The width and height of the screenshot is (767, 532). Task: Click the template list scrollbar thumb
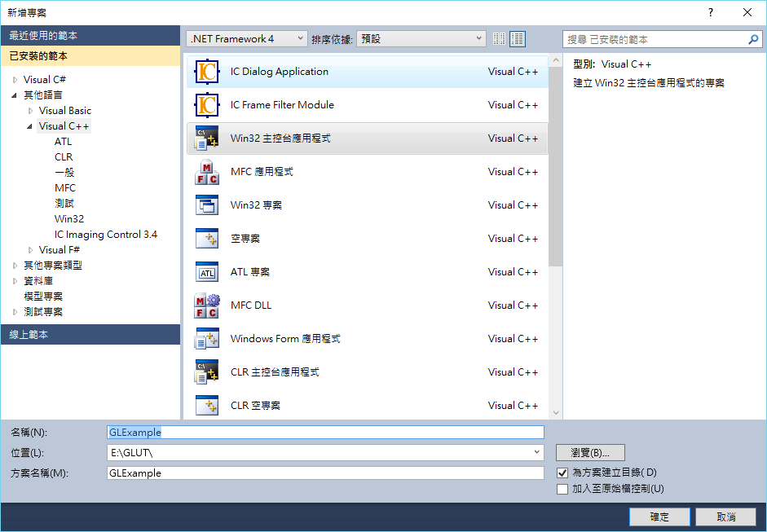555,167
